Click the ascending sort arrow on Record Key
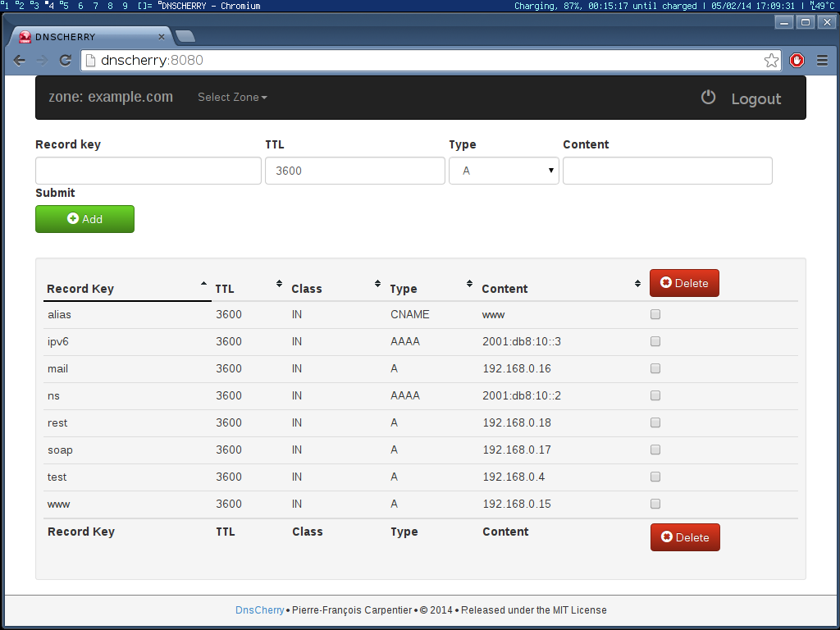This screenshot has height=630, width=840. 203,282
